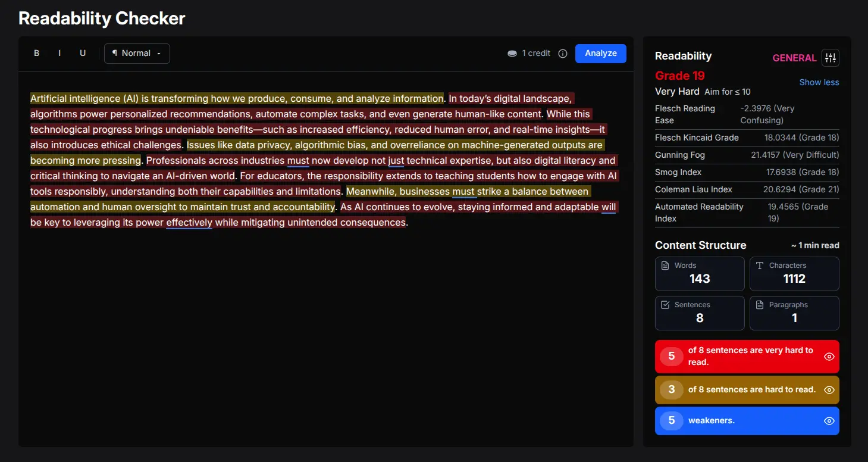This screenshot has width=868, height=462.
Task: Apply italic formatting via toolbar
Action: tap(59, 53)
